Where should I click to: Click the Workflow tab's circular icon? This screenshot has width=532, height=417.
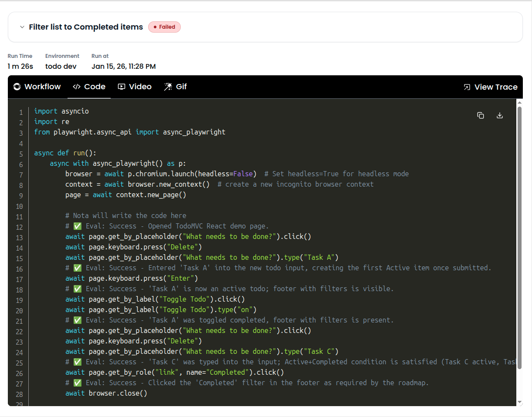pos(17,87)
